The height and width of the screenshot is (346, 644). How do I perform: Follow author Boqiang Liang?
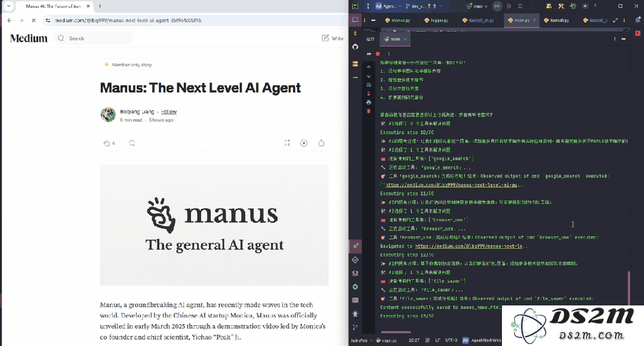point(169,112)
